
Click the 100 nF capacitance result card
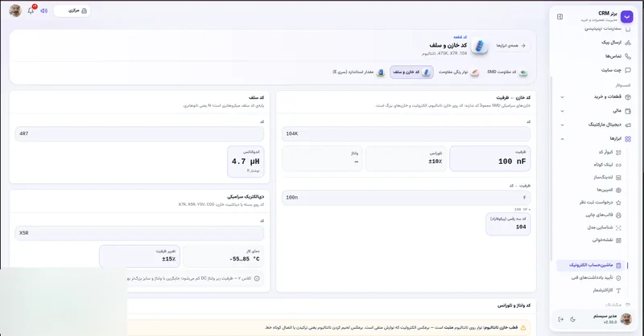point(489,158)
